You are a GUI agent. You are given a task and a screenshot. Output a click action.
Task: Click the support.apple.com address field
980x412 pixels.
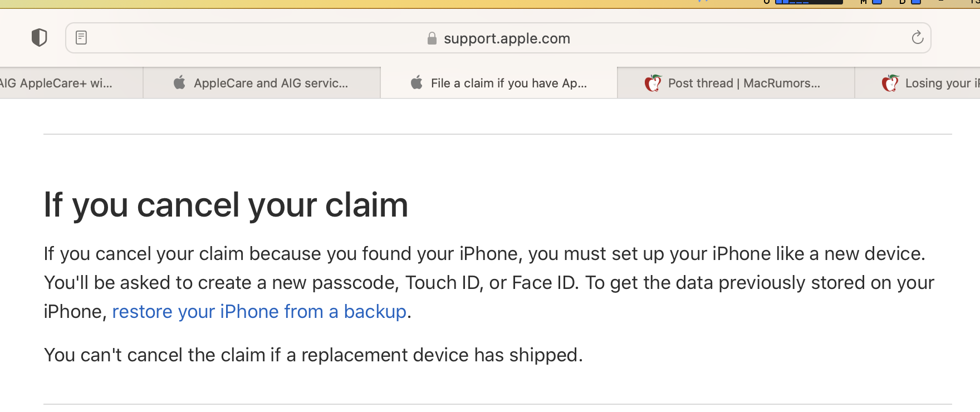(x=507, y=38)
